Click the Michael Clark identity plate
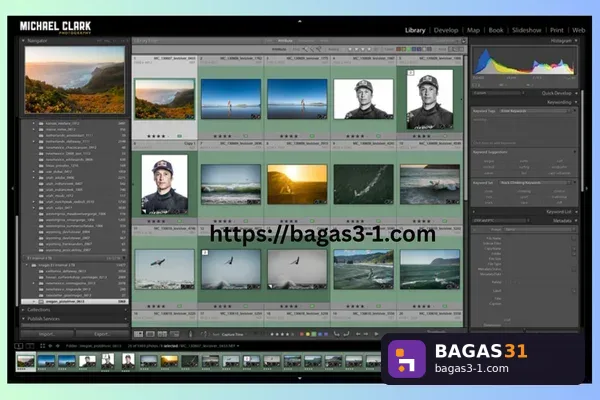 point(55,28)
